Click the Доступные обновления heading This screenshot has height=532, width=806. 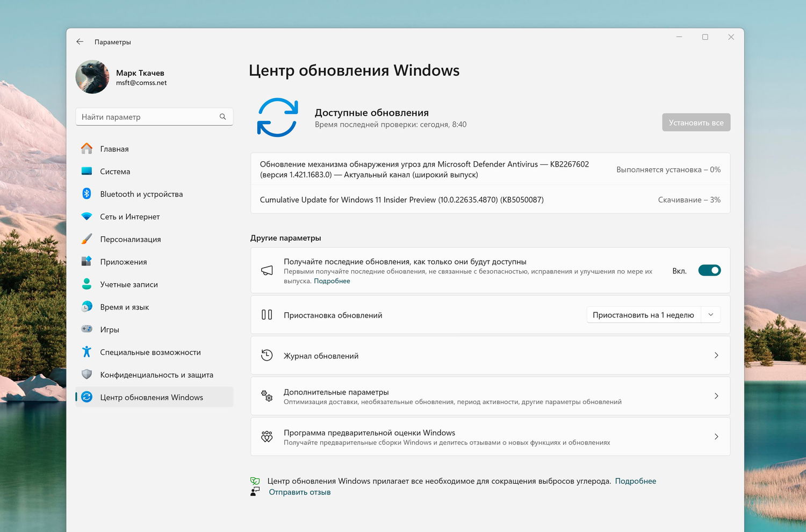point(372,112)
